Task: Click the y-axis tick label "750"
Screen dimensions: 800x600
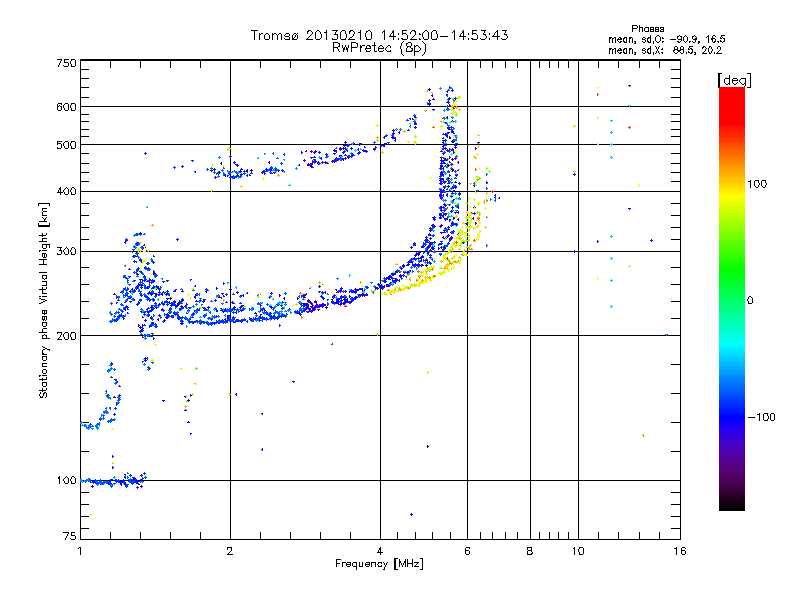Action: tap(66, 63)
